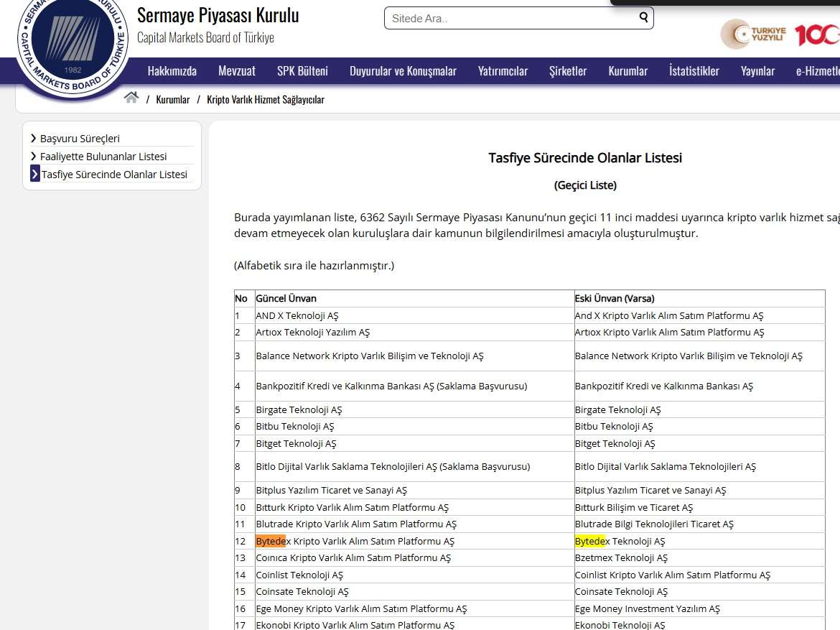Viewport: 840px width, 630px height.
Task: Click the search magnifier icon
Action: (643, 18)
